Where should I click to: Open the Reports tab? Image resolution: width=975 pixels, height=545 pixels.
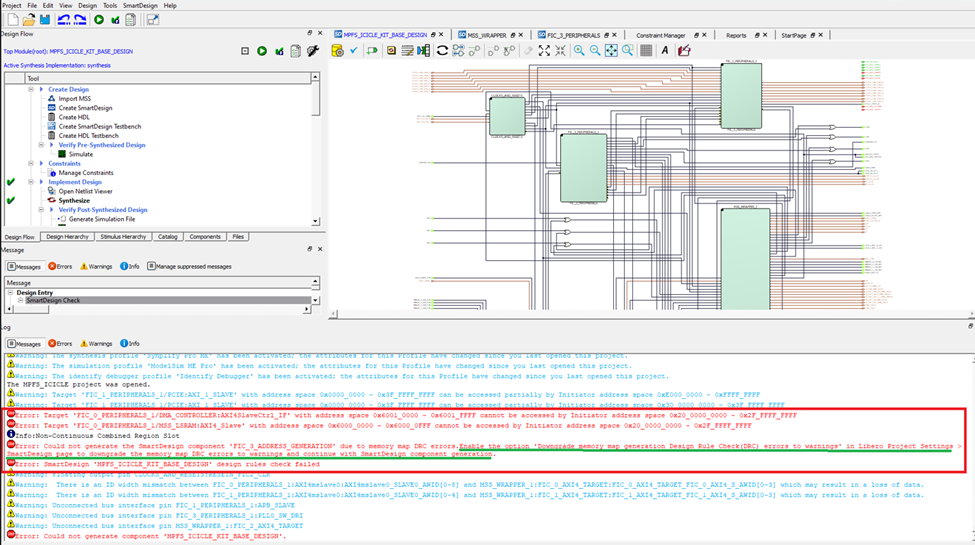point(736,35)
